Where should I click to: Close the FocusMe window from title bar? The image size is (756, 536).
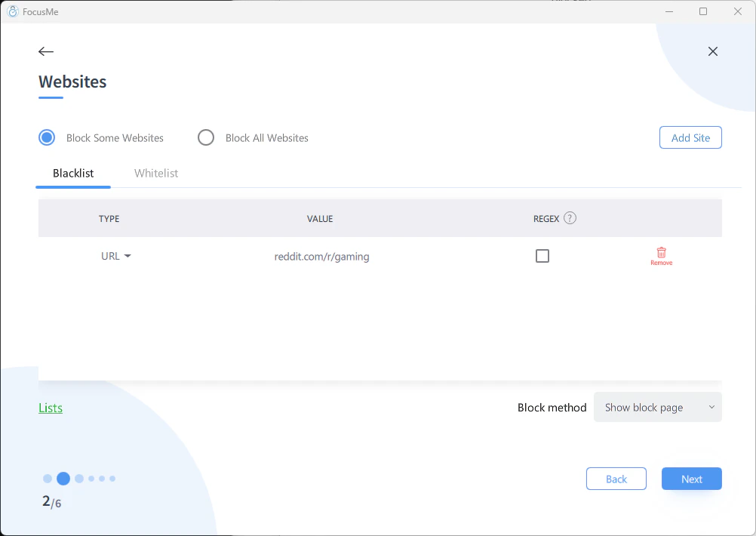coord(737,11)
